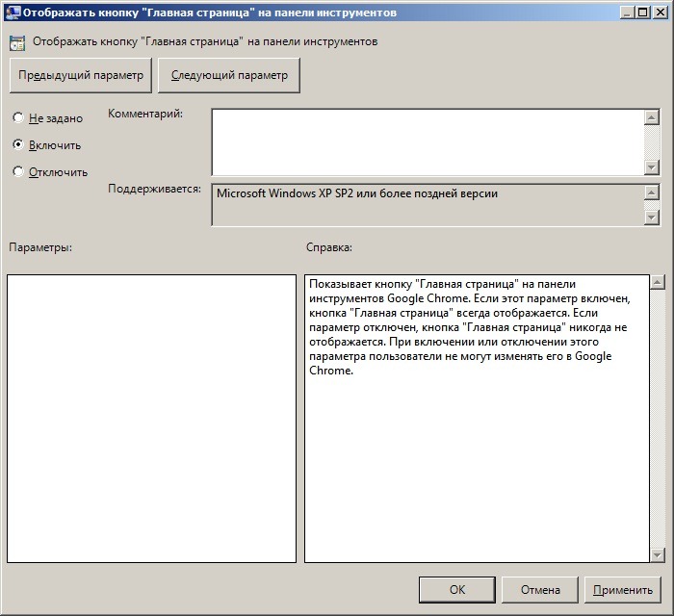Viewport: 674px width, 616px height.
Task: Go to "Следующий параметр"
Action: [229, 76]
